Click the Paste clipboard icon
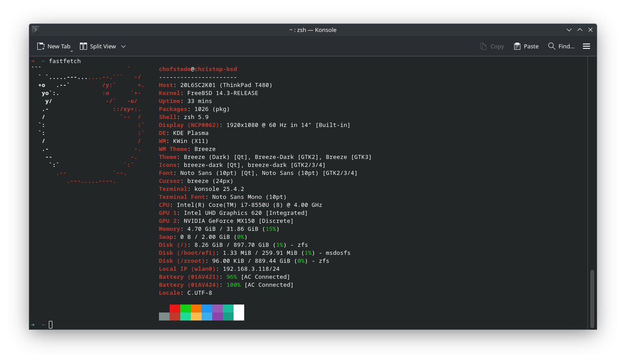This screenshot has height=364, width=626. [x=517, y=46]
